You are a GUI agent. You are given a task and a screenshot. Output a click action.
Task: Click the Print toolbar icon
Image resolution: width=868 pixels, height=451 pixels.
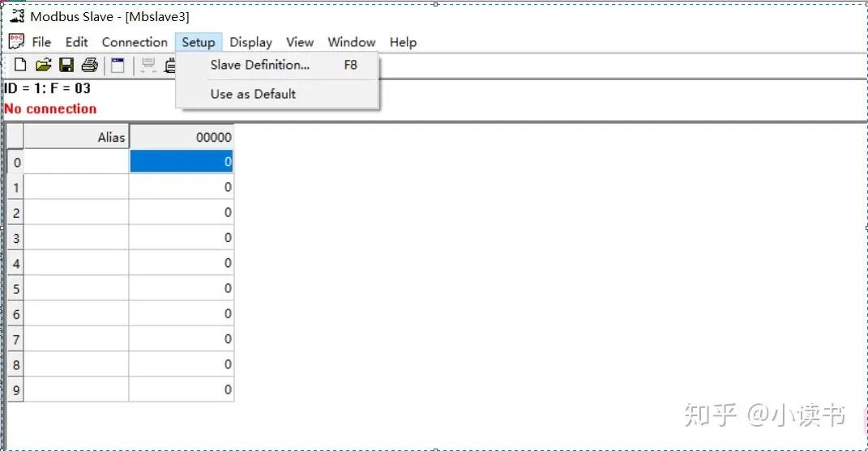[90, 65]
